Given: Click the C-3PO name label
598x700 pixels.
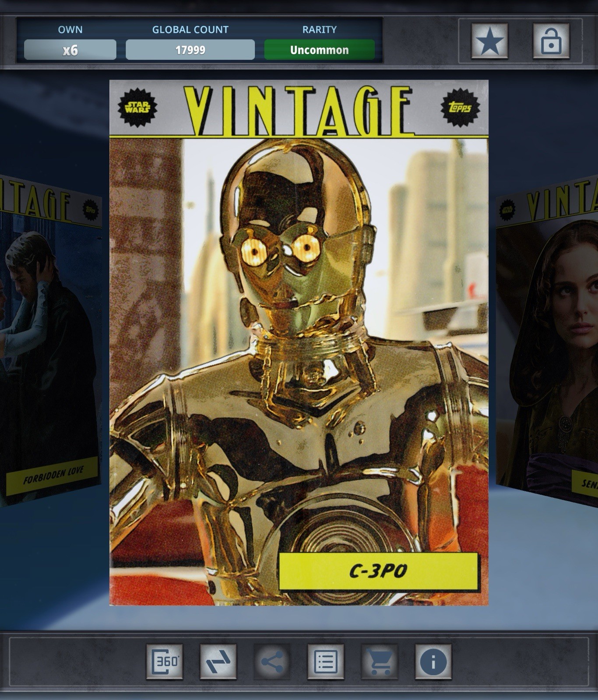Looking at the screenshot, I should point(378,571).
